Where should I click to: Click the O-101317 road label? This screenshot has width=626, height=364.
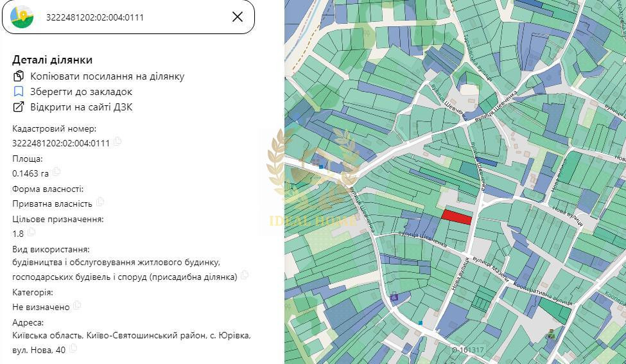point(467,350)
